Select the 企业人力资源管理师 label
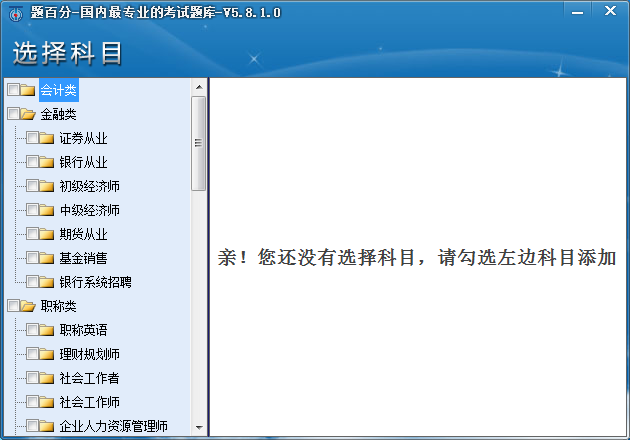The width and height of the screenshot is (630, 440). 114,426
